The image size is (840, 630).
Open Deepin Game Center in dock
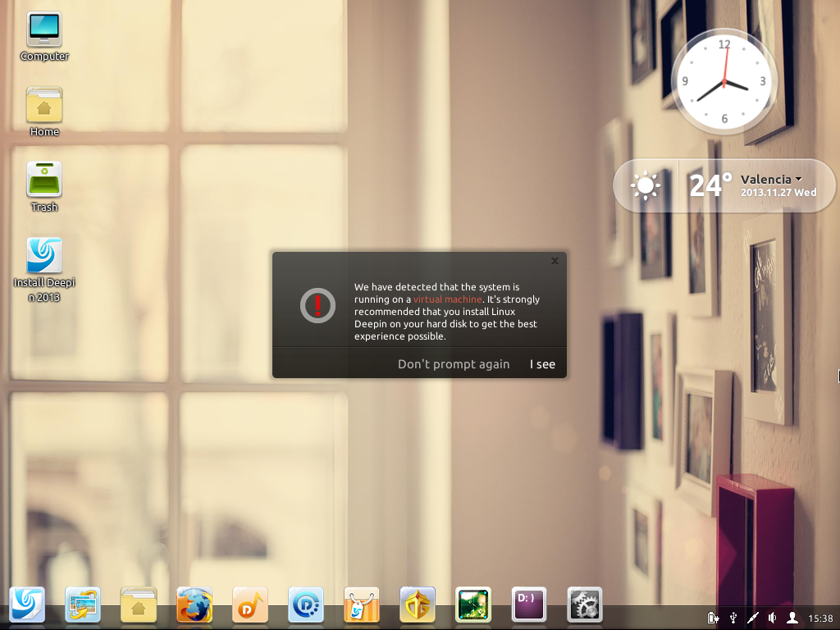pyautogui.click(x=418, y=605)
